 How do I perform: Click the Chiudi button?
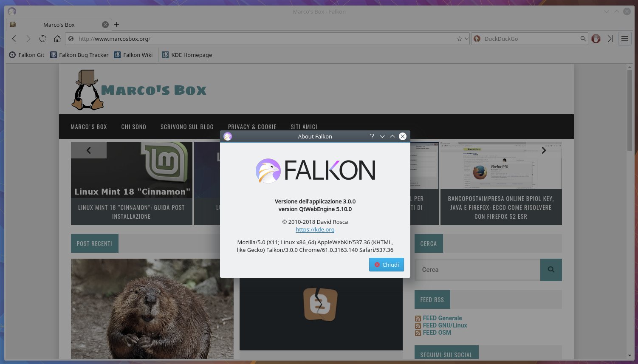(x=387, y=265)
